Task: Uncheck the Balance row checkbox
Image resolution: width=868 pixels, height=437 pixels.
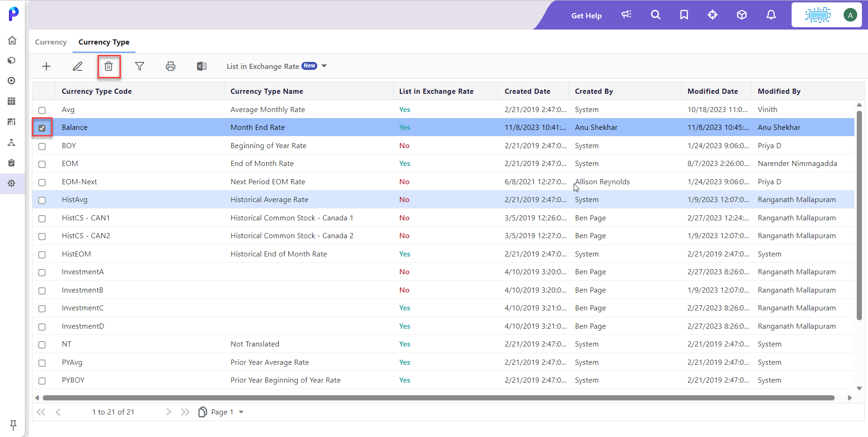Action: click(x=42, y=128)
